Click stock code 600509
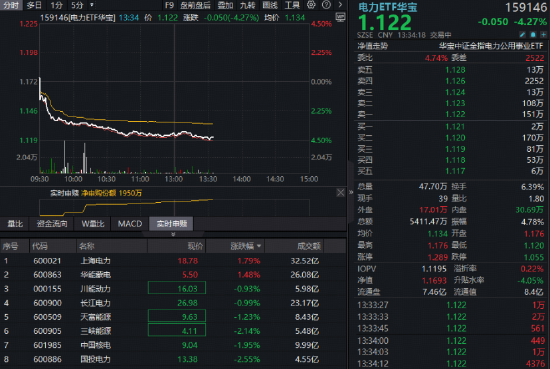This screenshot has height=369, width=550. [x=47, y=317]
